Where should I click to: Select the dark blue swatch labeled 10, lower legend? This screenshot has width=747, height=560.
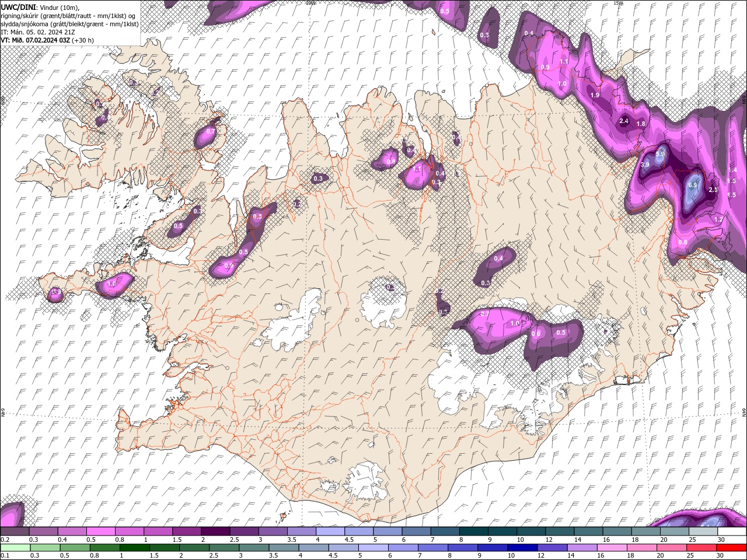click(x=521, y=547)
